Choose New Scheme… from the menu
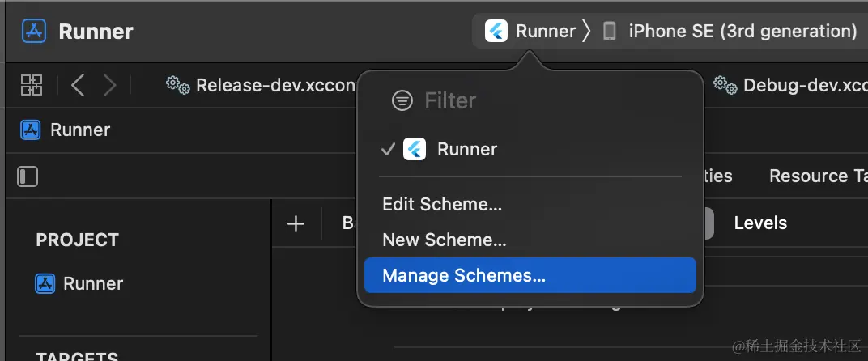 click(445, 240)
